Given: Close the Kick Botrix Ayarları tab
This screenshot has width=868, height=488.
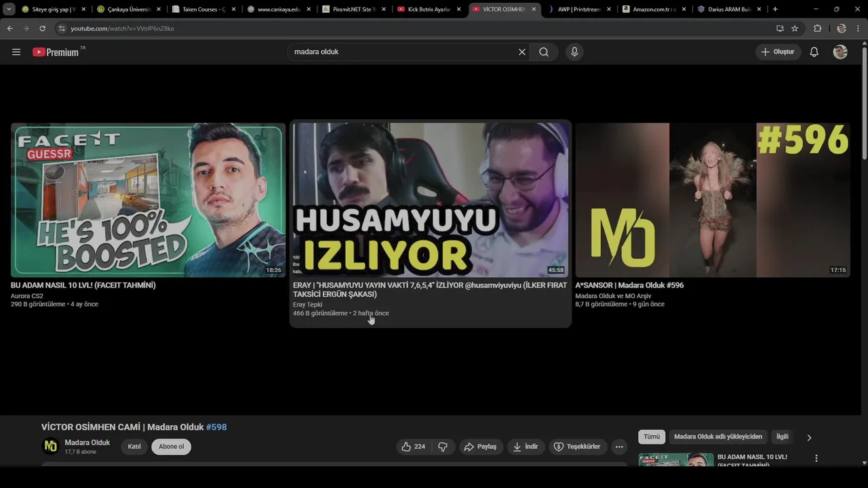Looking at the screenshot, I should pos(459,9).
